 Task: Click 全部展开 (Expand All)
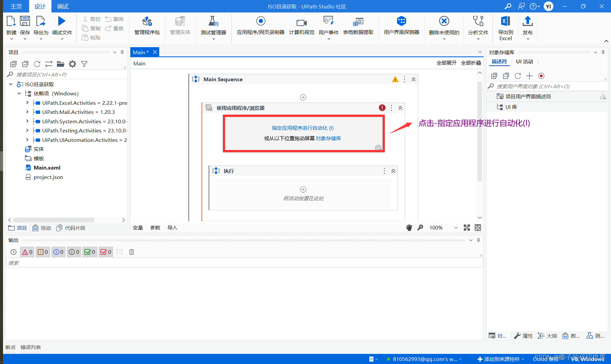point(446,63)
